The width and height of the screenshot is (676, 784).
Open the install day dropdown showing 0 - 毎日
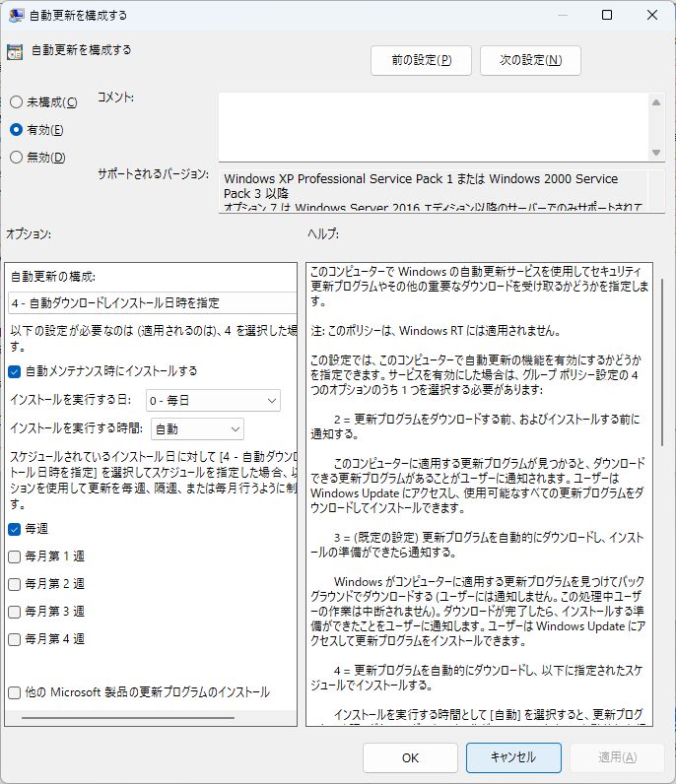coord(213,401)
